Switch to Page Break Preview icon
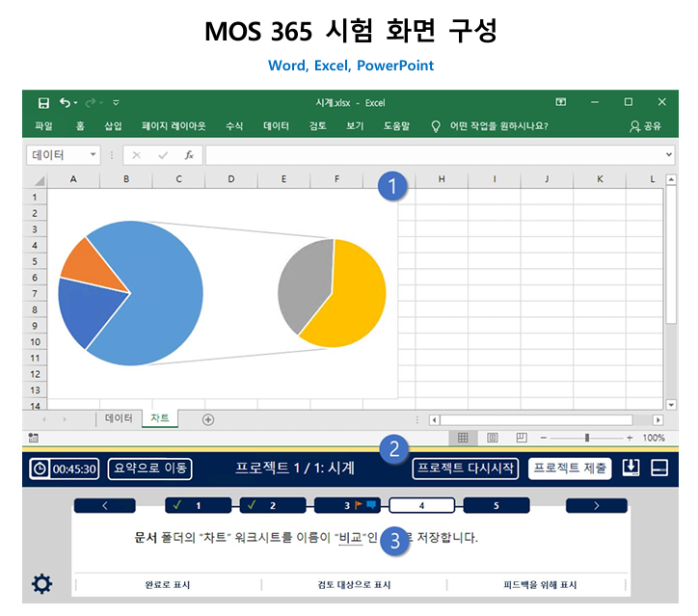This screenshot has width=698, height=616. (x=522, y=438)
